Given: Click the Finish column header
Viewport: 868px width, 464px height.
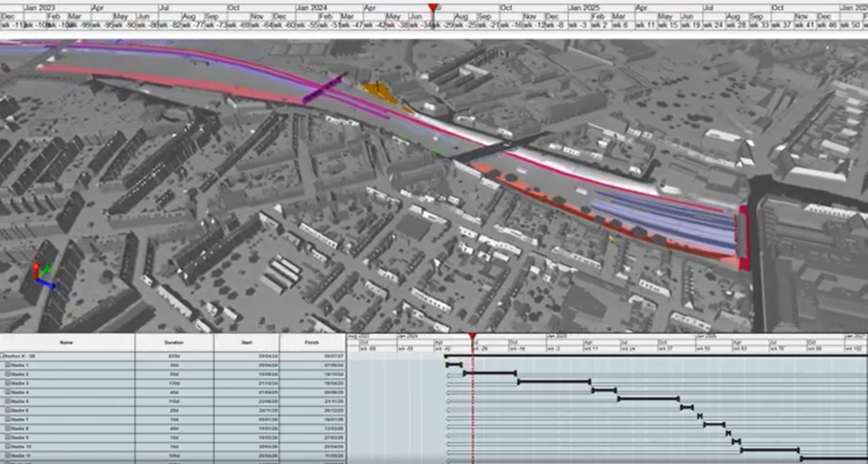Looking at the screenshot, I should click(x=312, y=343).
